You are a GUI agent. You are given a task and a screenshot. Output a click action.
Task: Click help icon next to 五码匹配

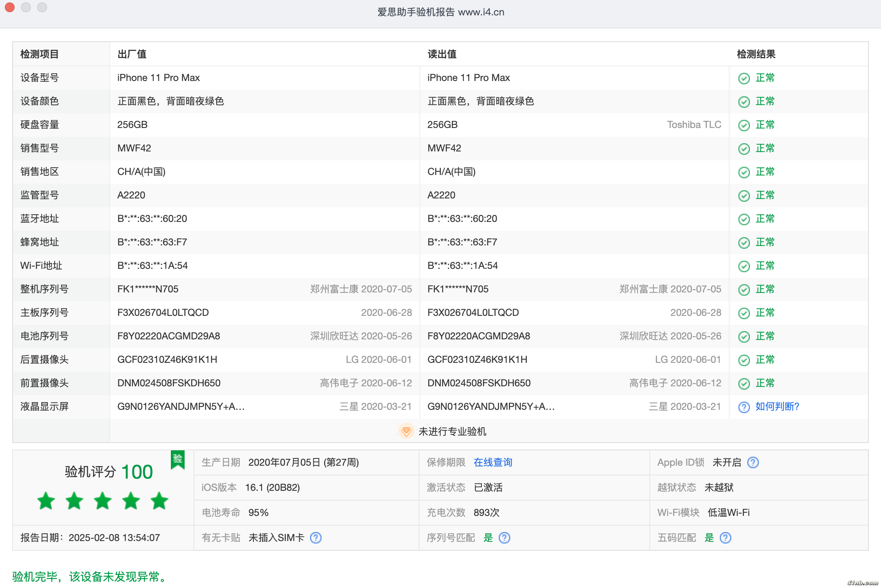pos(725,538)
